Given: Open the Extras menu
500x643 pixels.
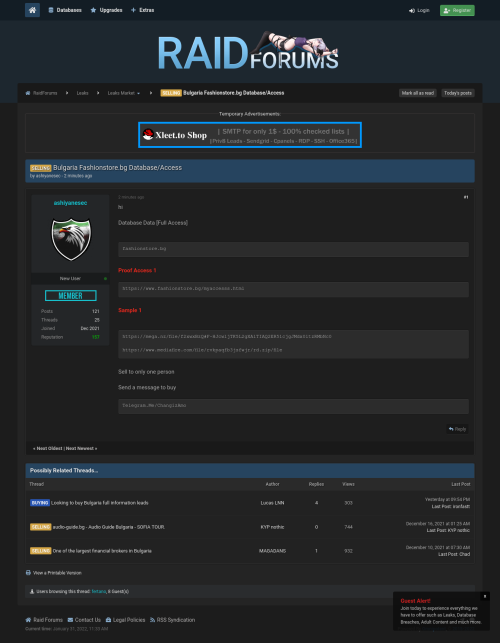Looking at the screenshot, I should tap(142, 10).
